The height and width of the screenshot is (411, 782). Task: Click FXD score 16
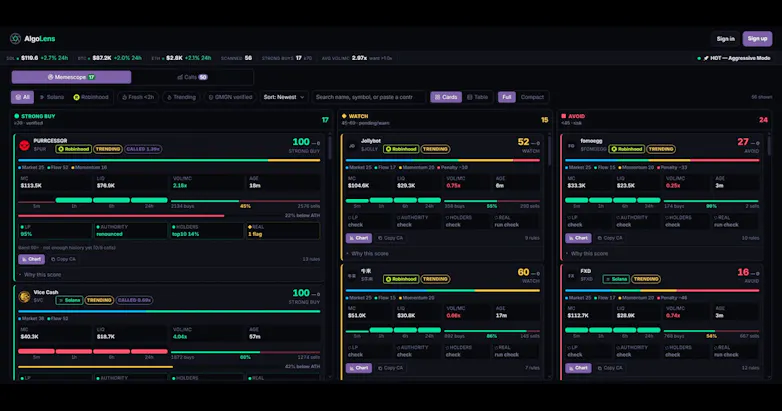click(x=743, y=272)
